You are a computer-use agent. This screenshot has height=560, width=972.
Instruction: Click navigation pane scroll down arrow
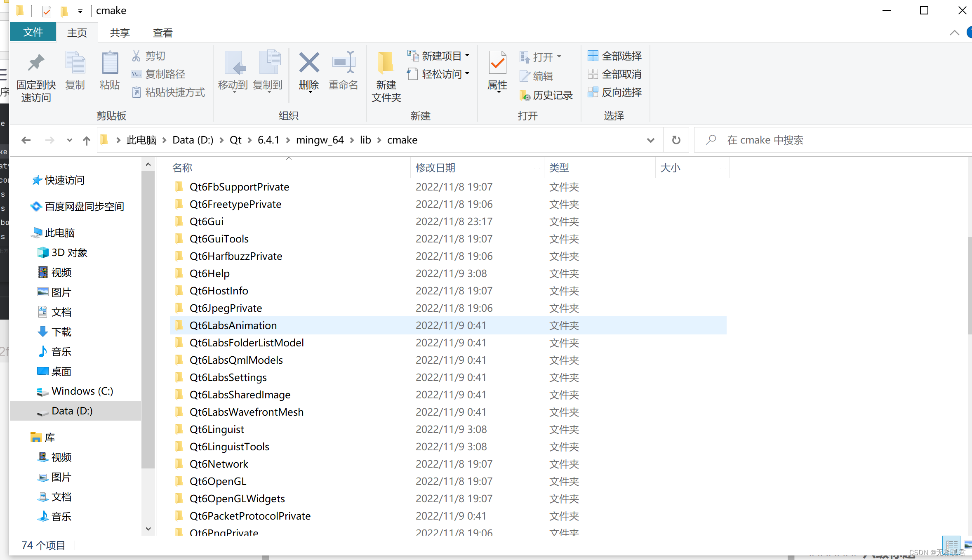coord(148,528)
